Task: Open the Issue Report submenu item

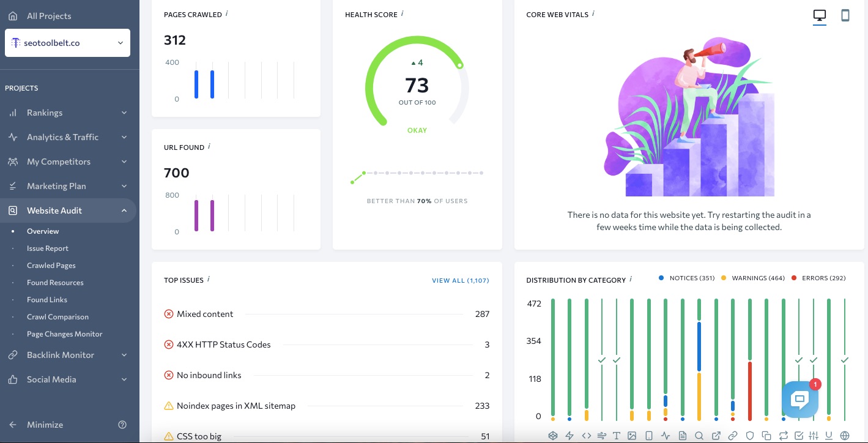Action: coord(48,248)
